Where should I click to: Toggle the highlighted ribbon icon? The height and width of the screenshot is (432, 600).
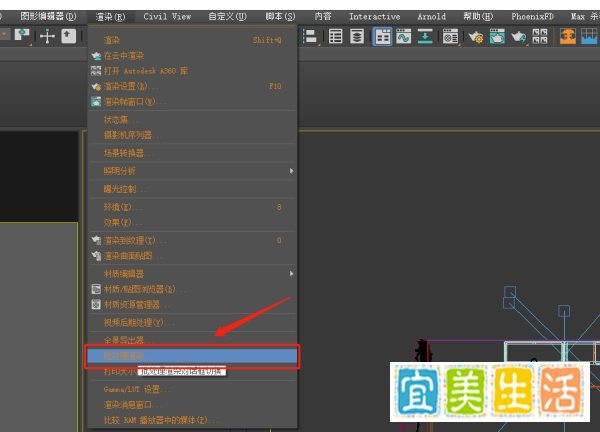click(x=383, y=37)
